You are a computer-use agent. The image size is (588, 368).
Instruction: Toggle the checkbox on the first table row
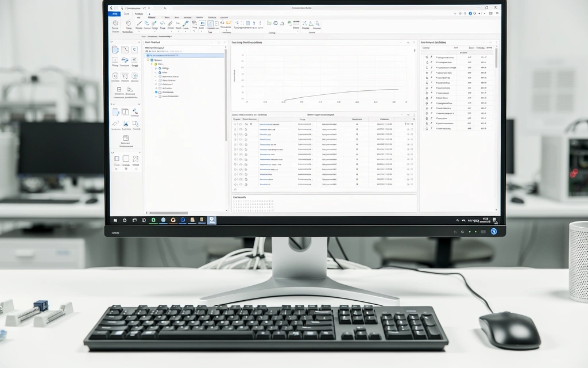point(235,124)
